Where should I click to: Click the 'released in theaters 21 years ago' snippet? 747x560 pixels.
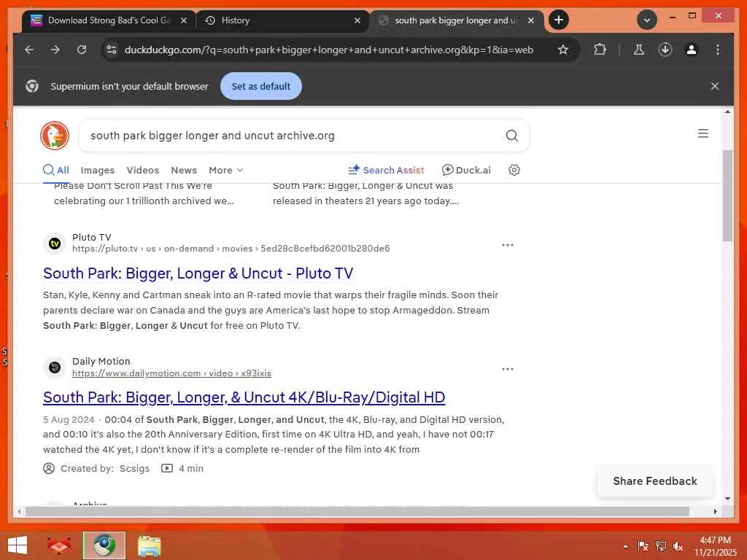(365, 201)
